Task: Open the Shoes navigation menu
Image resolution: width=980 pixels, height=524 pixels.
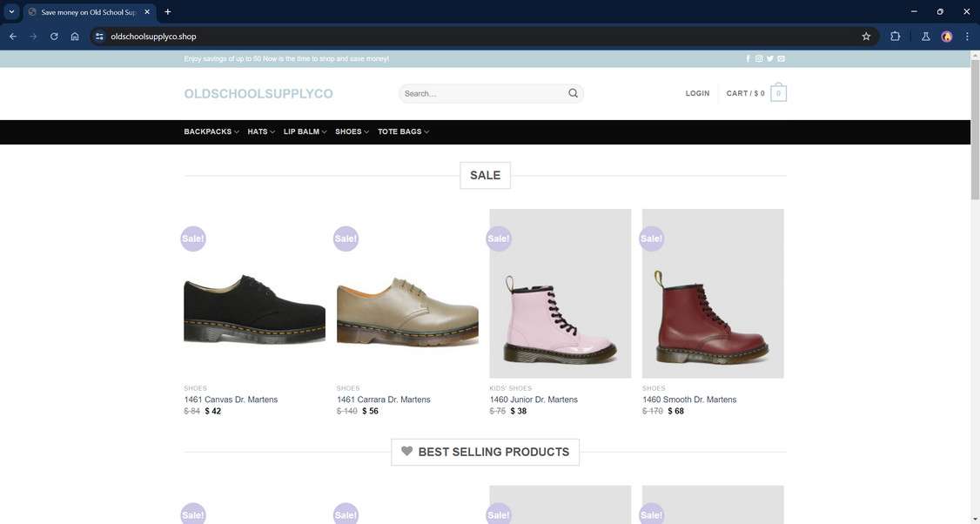Action: tap(352, 132)
